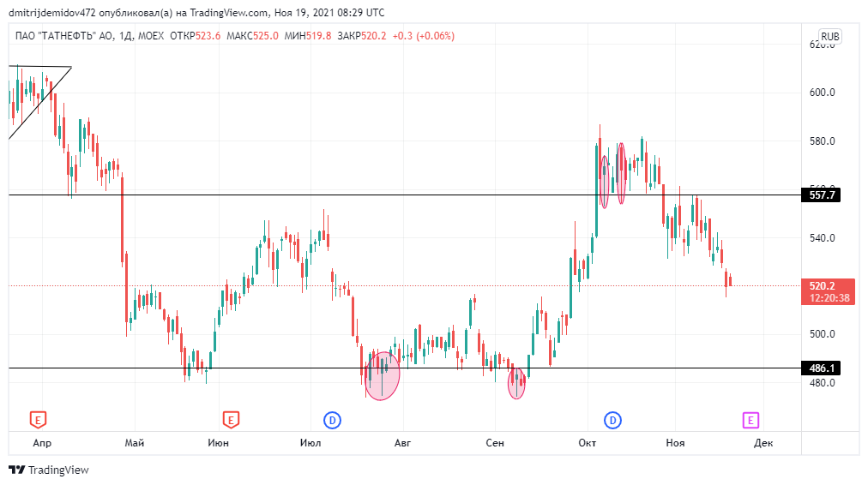
Task: Click the purple E marker near December
Action: click(x=750, y=420)
